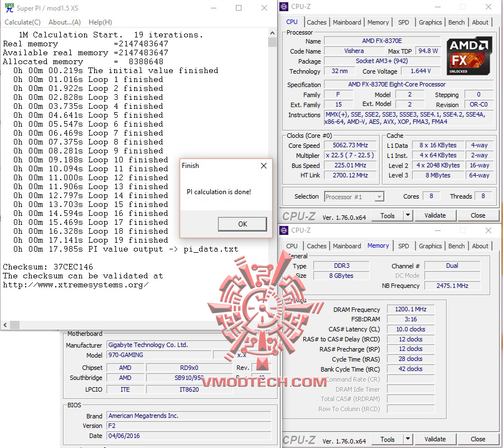The image size is (503, 448).
Task: Open Memory tab in top CPU-Z window
Action: tap(378, 22)
